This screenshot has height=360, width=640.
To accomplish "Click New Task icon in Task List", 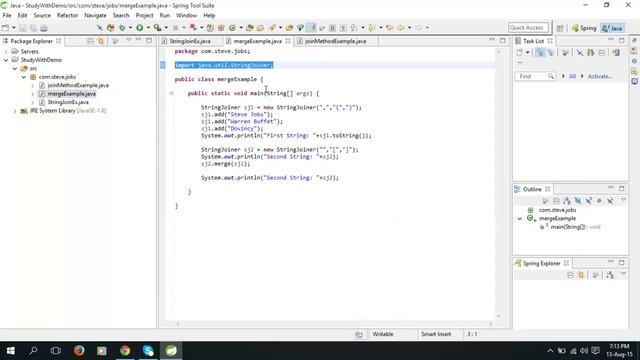I will [519, 53].
